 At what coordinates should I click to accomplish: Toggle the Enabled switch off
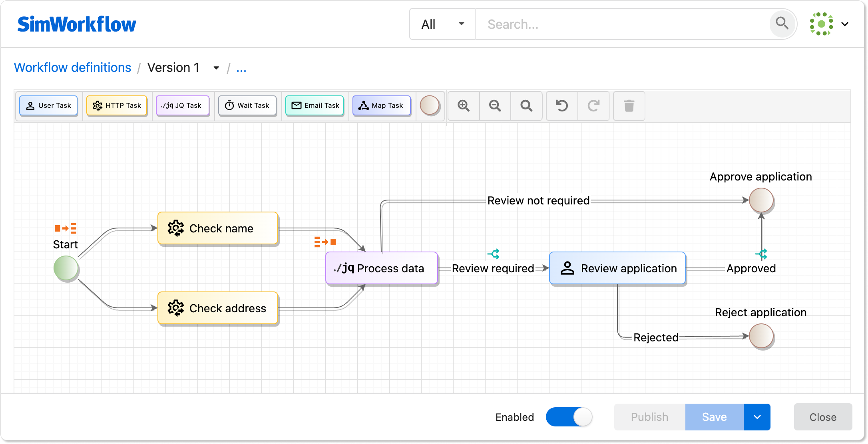pos(569,417)
